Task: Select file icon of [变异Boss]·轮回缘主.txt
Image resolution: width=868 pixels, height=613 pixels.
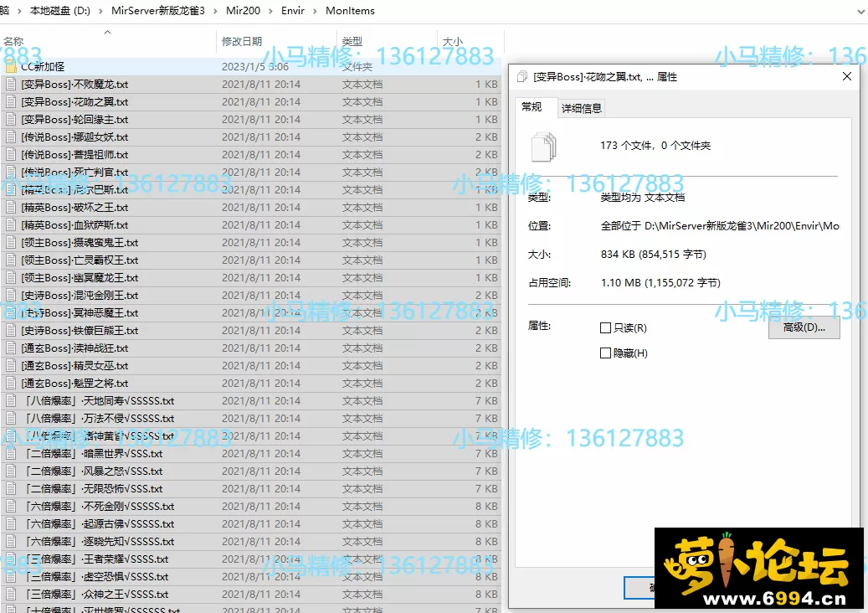Action: pos(11,120)
